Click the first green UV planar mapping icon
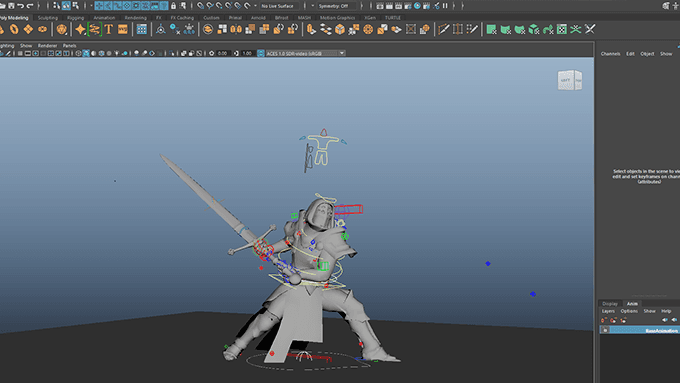The image size is (680, 383). tap(491, 29)
